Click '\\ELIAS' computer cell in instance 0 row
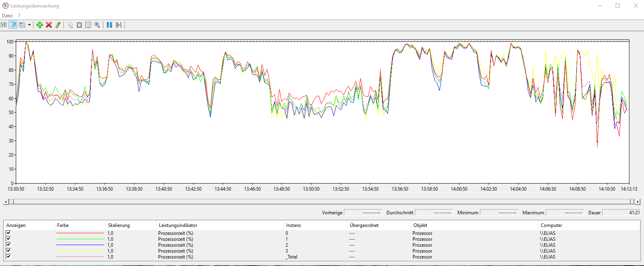Viewport: 644px width, 266px height. (547, 233)
